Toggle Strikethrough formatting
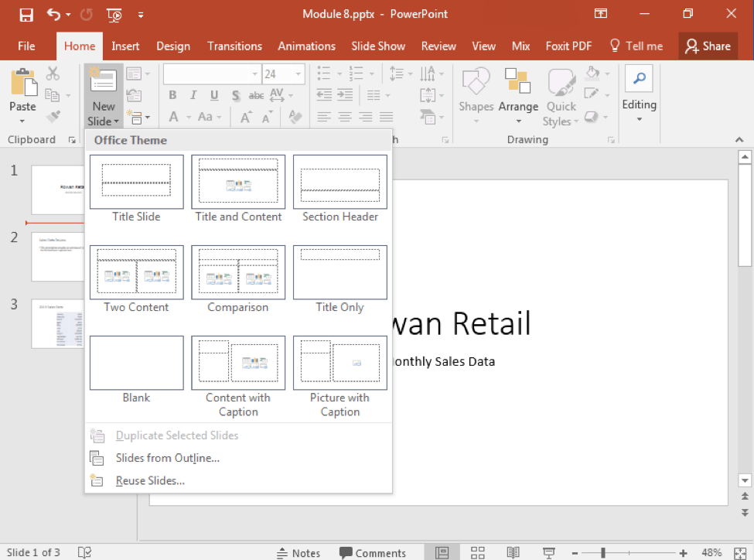 point(256,95)
